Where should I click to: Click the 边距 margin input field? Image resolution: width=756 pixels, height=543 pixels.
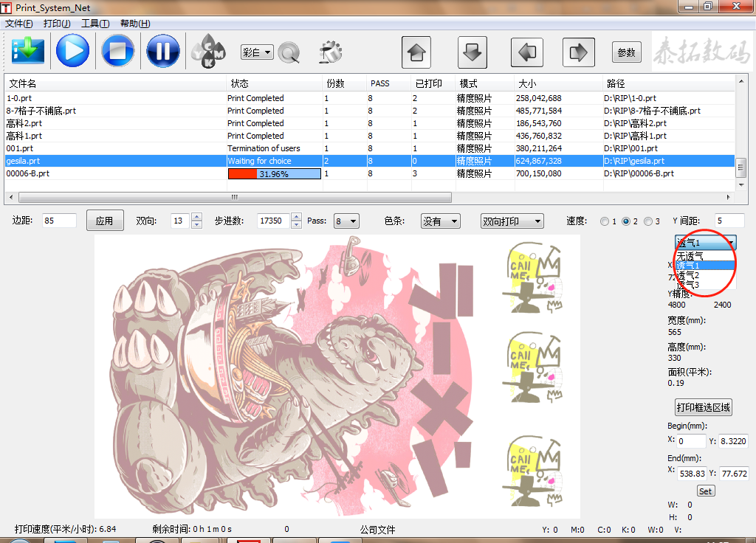pyautogui.click(x=58, y=221)
